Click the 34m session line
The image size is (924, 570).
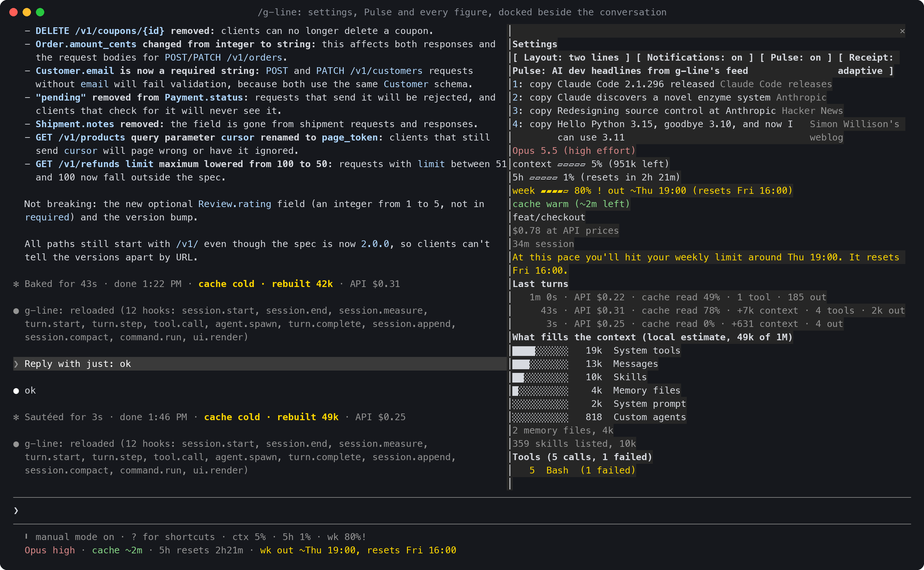coord(543,244)
